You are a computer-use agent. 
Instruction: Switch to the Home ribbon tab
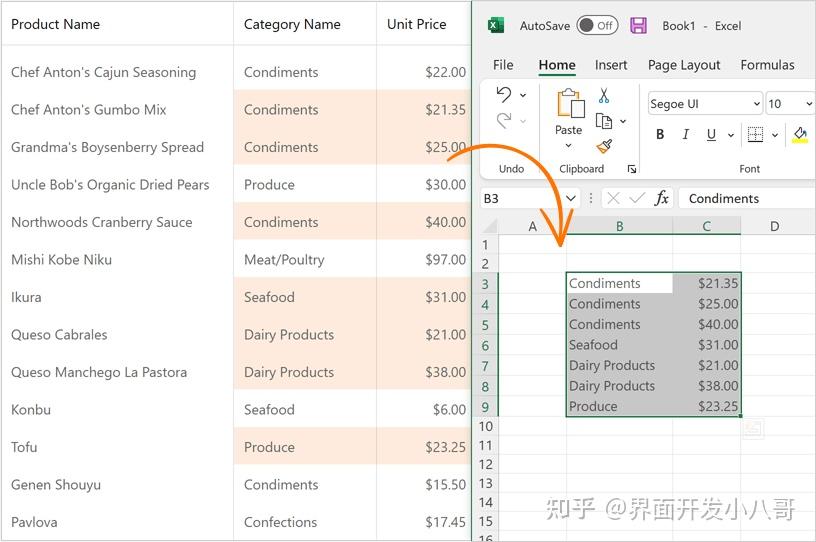tap(557, 65)
